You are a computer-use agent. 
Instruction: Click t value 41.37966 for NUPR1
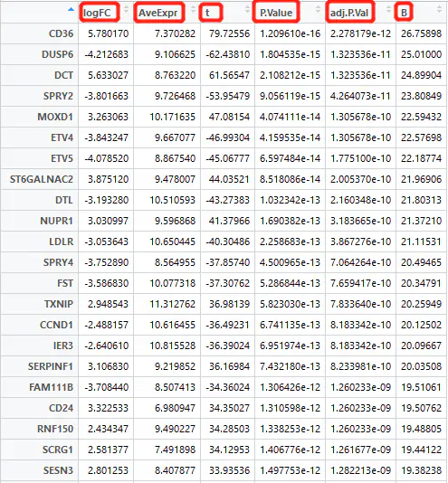tap(229, 221)
